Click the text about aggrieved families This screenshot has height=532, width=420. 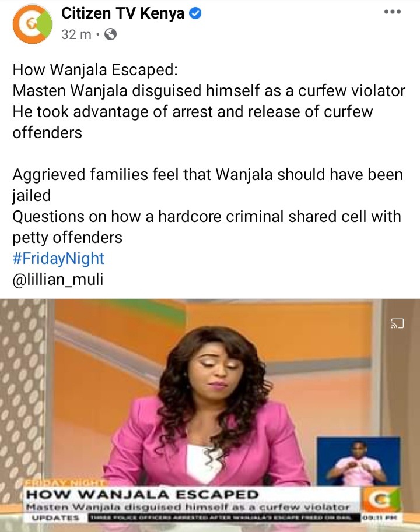(x=208, y=185)
